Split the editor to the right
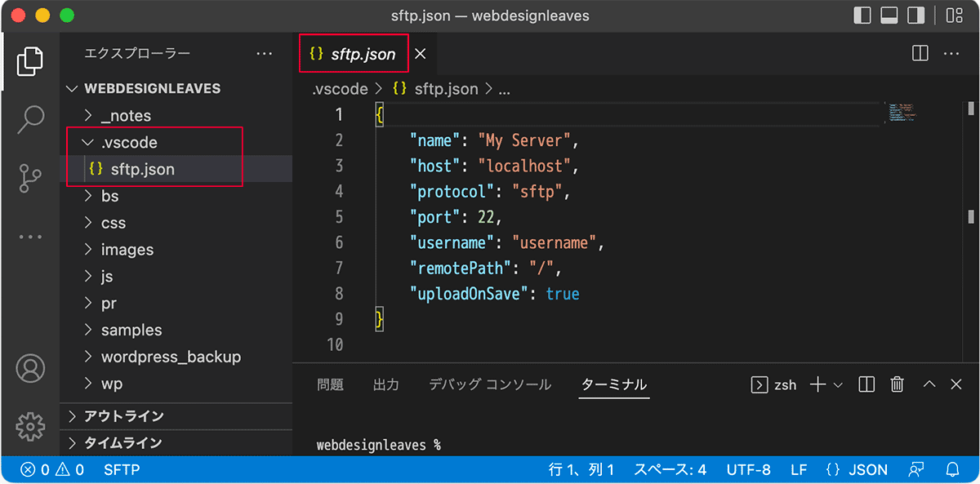Screen dimensions: 980x484 920,54
